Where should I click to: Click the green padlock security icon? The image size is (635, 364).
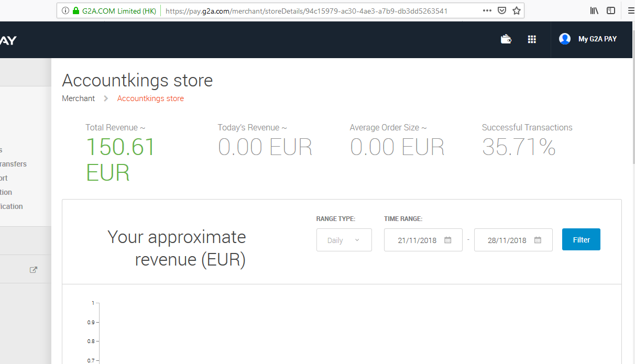click(x=76, y=10)
